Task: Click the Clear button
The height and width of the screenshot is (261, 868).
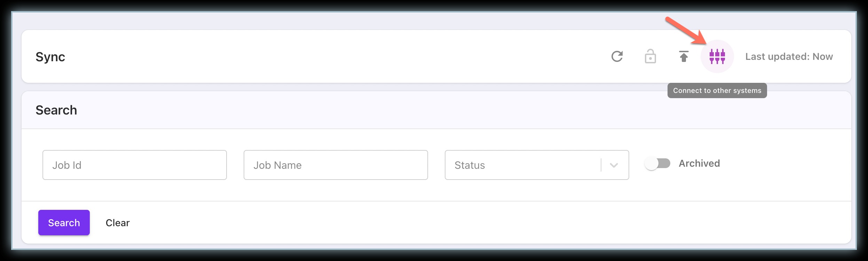Action: coord(118,223)
